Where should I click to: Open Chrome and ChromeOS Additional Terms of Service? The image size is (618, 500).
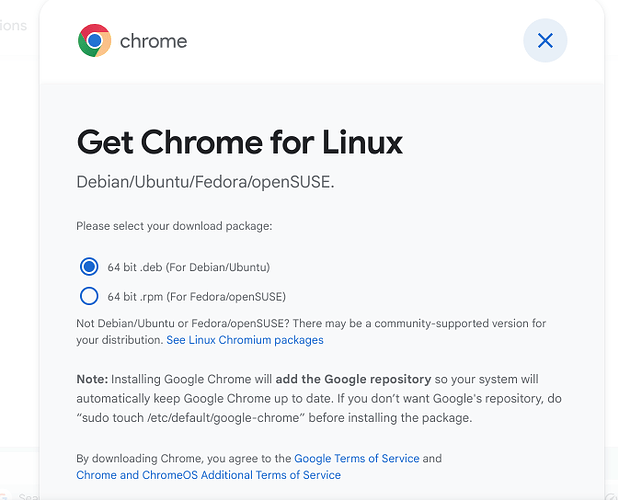point(208,475)
